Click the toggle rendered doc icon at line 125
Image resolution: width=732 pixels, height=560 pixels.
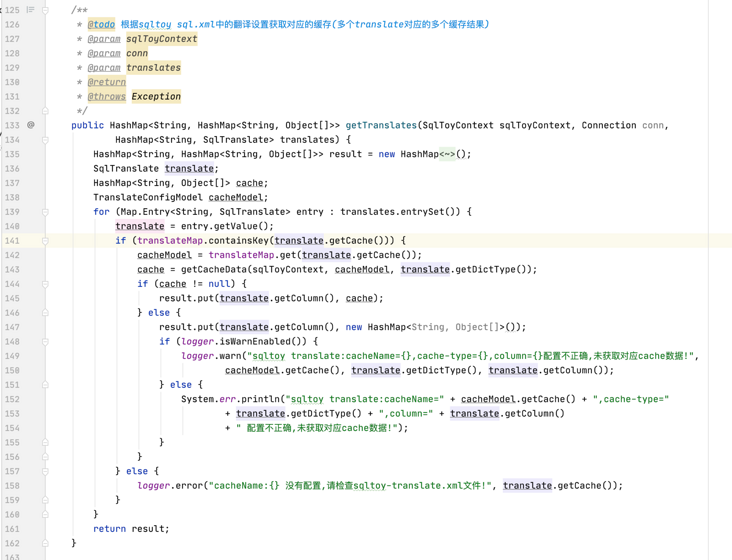click(x=30, y=10)
